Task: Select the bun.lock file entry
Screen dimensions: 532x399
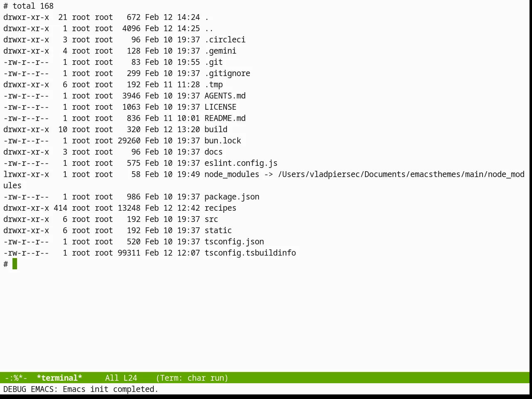Action: point(223,140)
